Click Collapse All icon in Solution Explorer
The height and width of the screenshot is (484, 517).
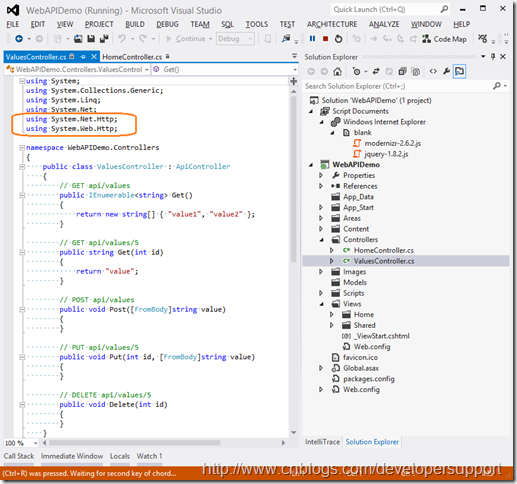click(x=403, y=71)
